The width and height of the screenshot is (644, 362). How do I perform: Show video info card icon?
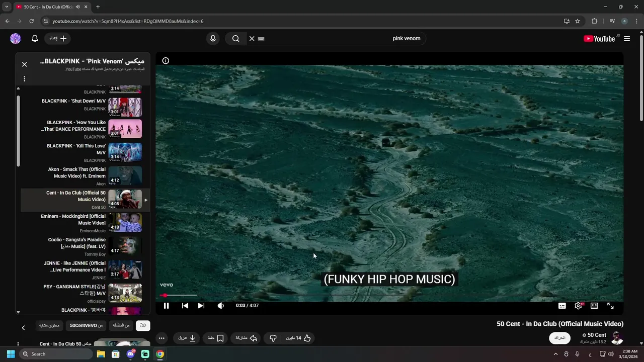166,61
